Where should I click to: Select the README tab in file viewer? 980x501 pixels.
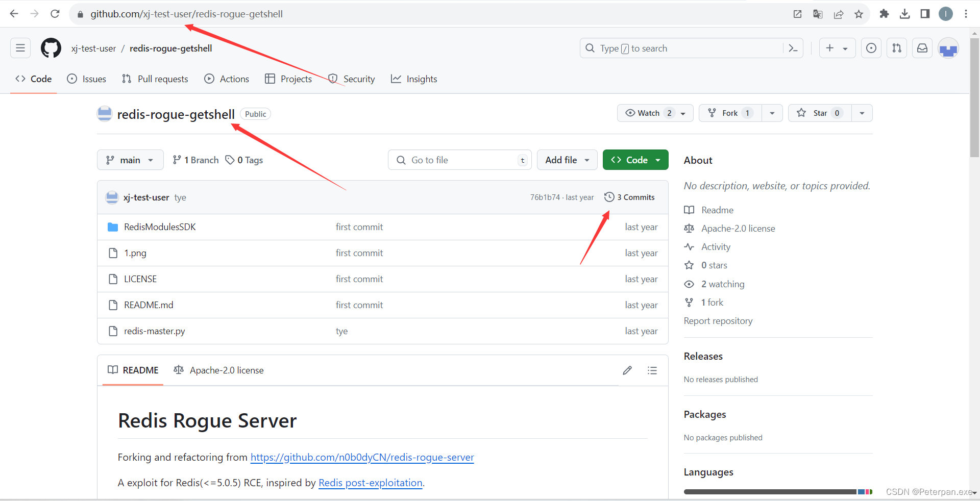[x=133, y=370]
